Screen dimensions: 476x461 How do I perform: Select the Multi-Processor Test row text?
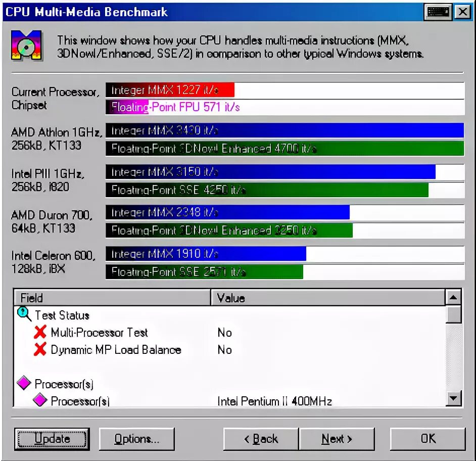[99, 333]
